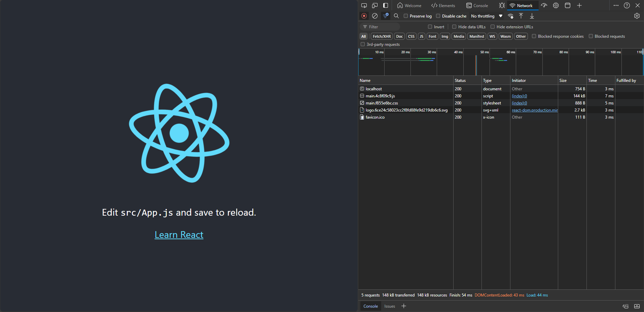Viewport: 644px width, 312px height.
Task: Filter requests by WS
Action: (492, 36)
